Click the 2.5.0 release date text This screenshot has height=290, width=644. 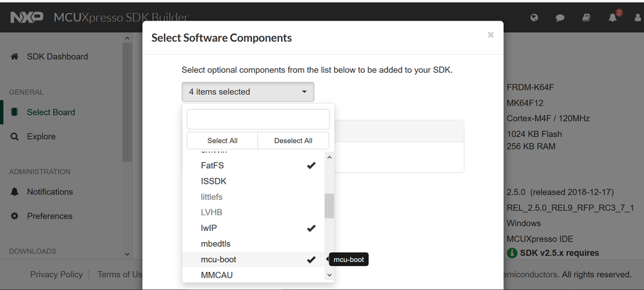click(x=560, y=192)
